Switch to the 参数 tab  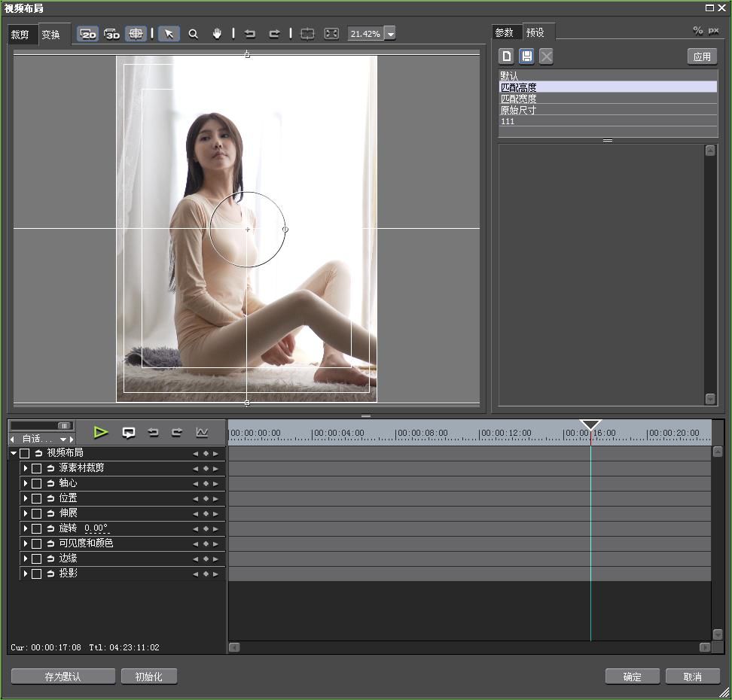[x=504, y=33]
